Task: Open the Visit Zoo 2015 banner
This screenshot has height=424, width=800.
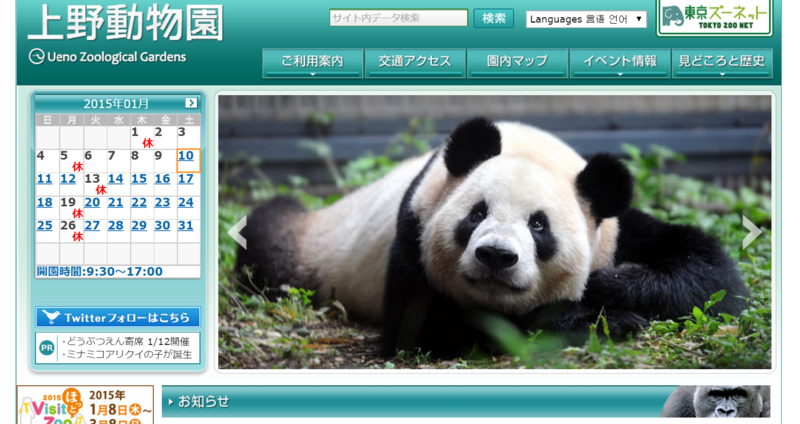Action: [85, 405]
